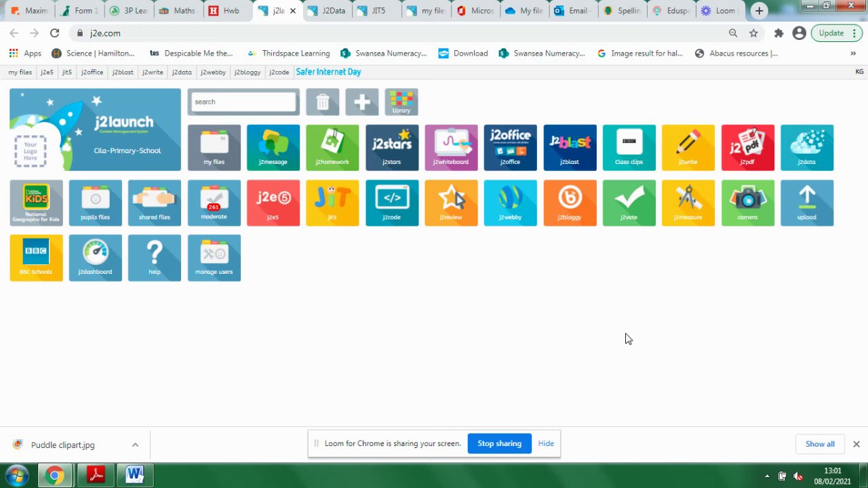868x488 pixels.
Task: Select j2write in top menu bar
Action: (x=153, y=72)
